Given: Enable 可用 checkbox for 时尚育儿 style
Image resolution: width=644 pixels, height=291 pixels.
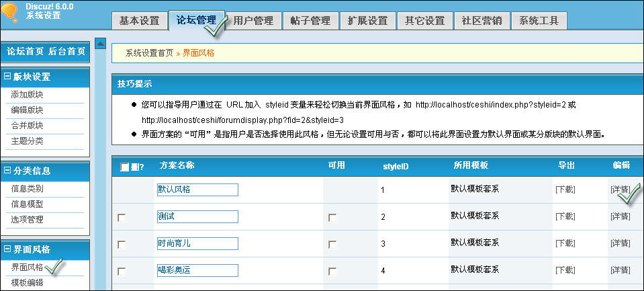Looking at the screenshot, I should (332, 245).
